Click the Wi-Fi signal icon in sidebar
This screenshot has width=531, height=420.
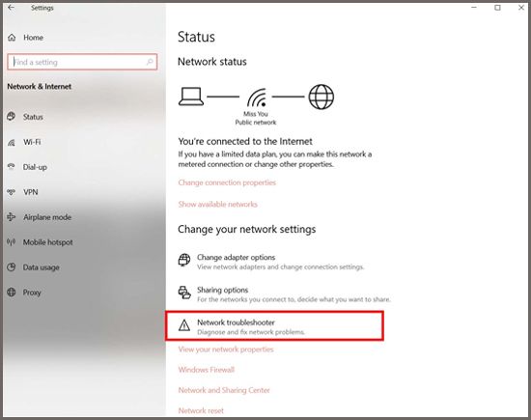pos(12,142)
